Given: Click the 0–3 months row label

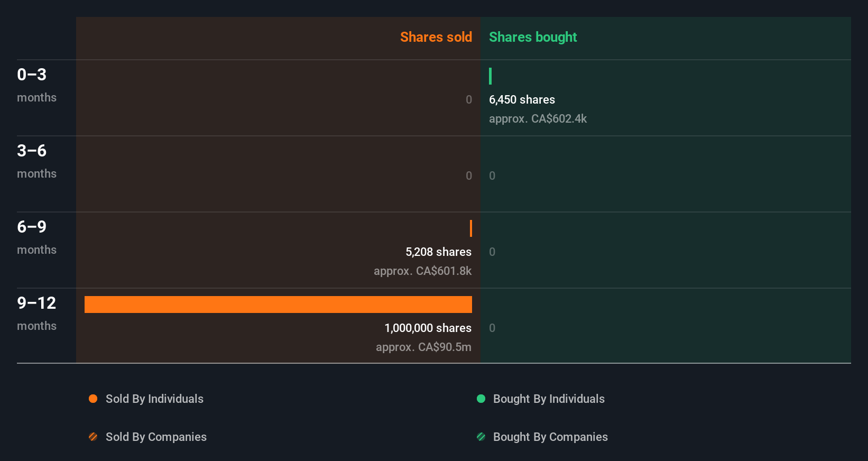Looking at the screenshot, I should 36,85.
